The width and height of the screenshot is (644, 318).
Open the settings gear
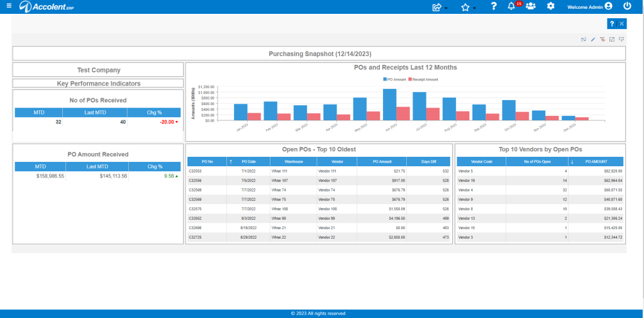(x=551, y=6)
